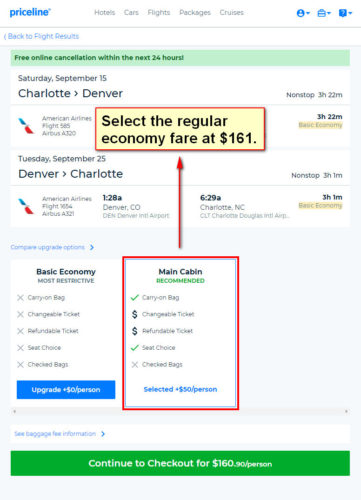Image resolution: width=361 pixels, height=500 pixels.
Task: Choose Upgrade +$0/person for Basic Economy
Action: [66, 390]
